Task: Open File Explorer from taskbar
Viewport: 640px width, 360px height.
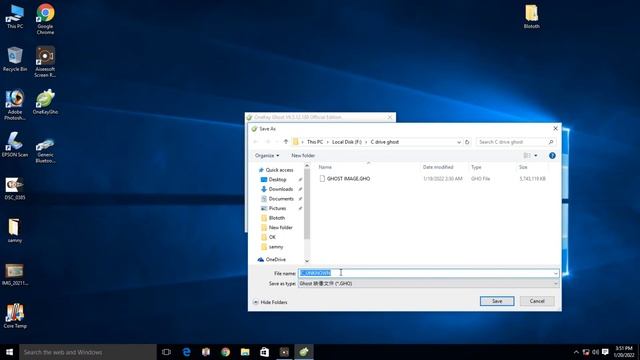Action: [245, 352]
